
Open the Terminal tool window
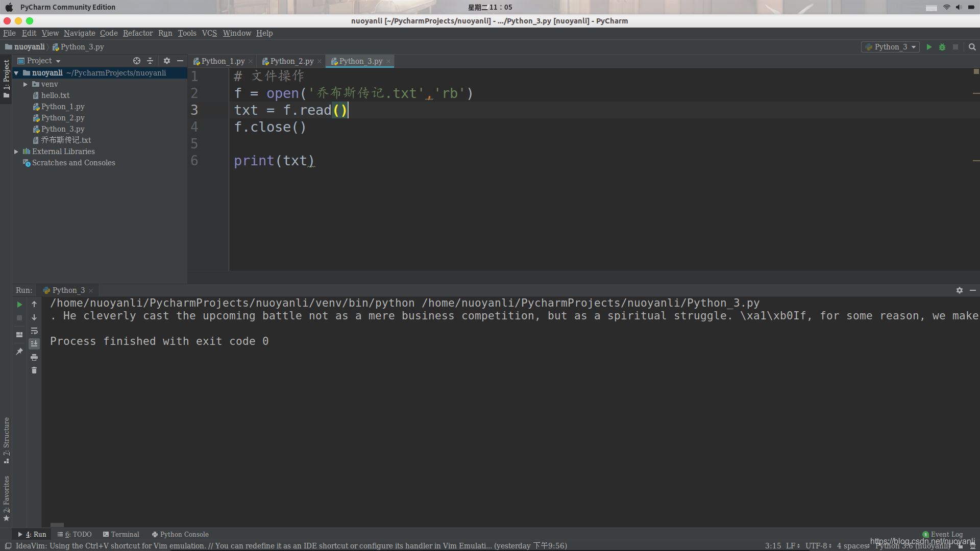point(125,534)
